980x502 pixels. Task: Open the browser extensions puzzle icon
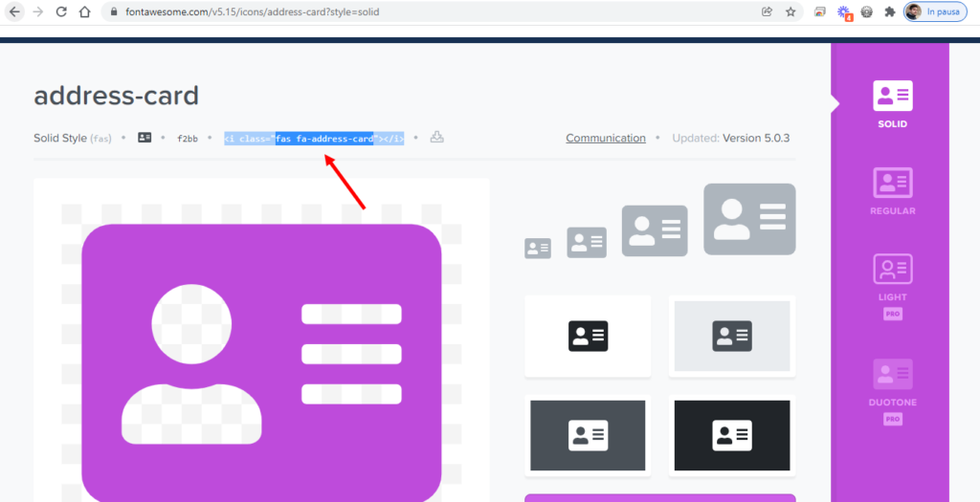(889, 12)
